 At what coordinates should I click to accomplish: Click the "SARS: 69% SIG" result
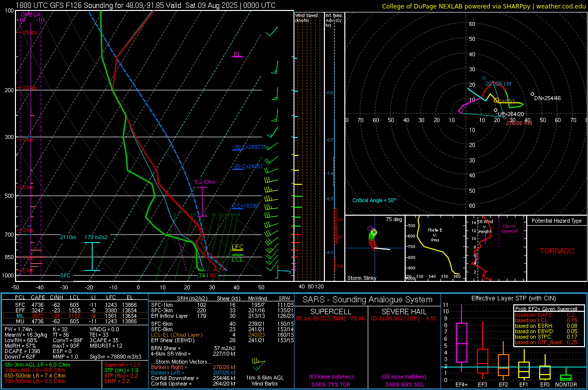tap(404, 385)
